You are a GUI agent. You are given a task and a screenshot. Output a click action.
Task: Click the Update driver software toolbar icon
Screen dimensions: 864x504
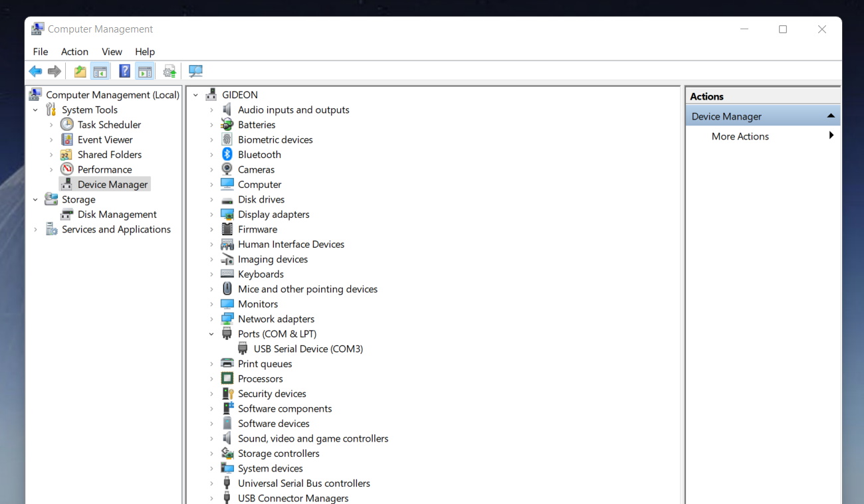click(169, 71)
